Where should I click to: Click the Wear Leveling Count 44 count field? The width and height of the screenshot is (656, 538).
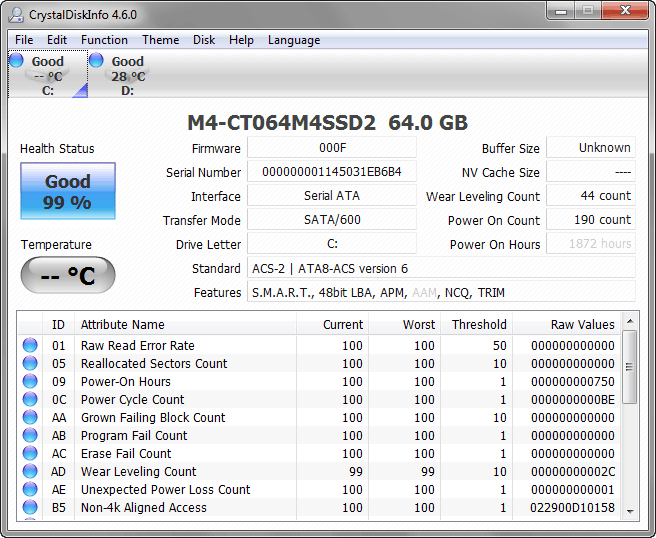coord(591,196)
